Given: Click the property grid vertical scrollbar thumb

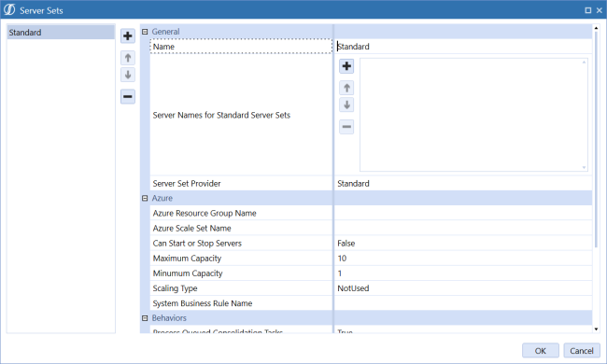Looking at the screenshot, I should tap(596, 140).
